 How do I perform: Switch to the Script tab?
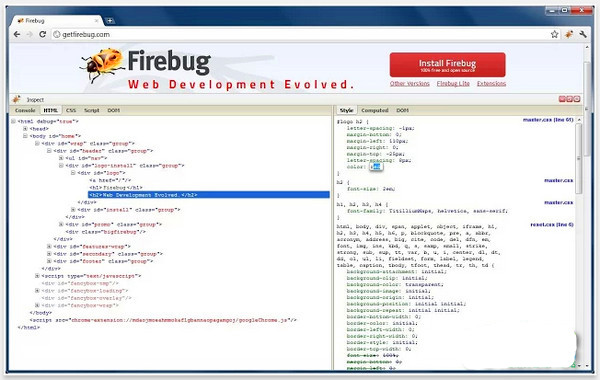click(x=91, y=110)
